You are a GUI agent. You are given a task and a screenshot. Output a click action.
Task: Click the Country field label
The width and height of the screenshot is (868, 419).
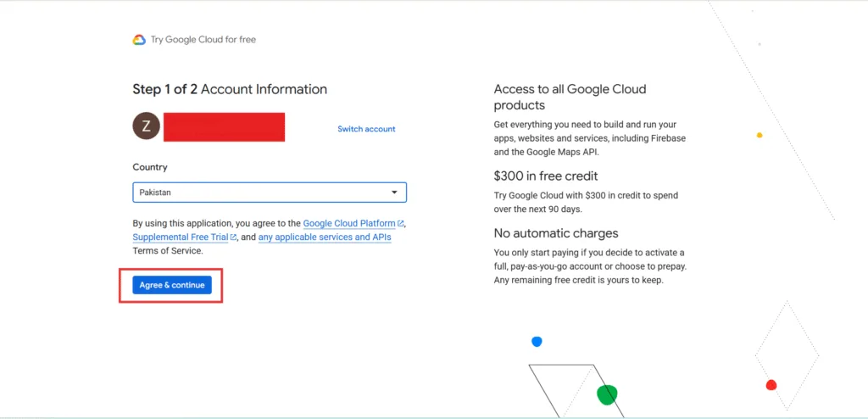[150, 167]
